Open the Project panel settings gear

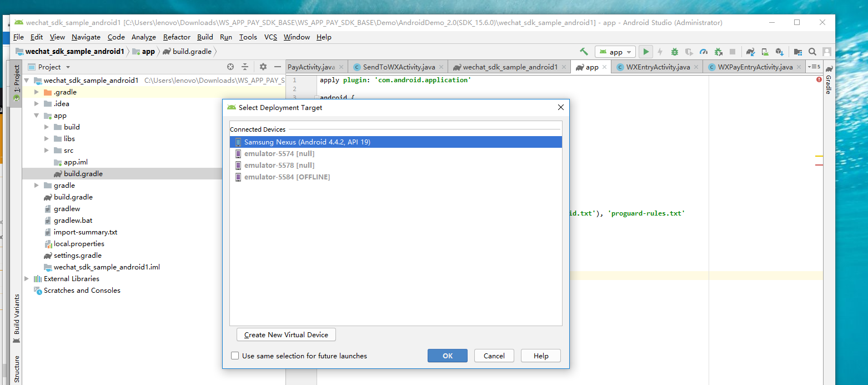[263, 67]
